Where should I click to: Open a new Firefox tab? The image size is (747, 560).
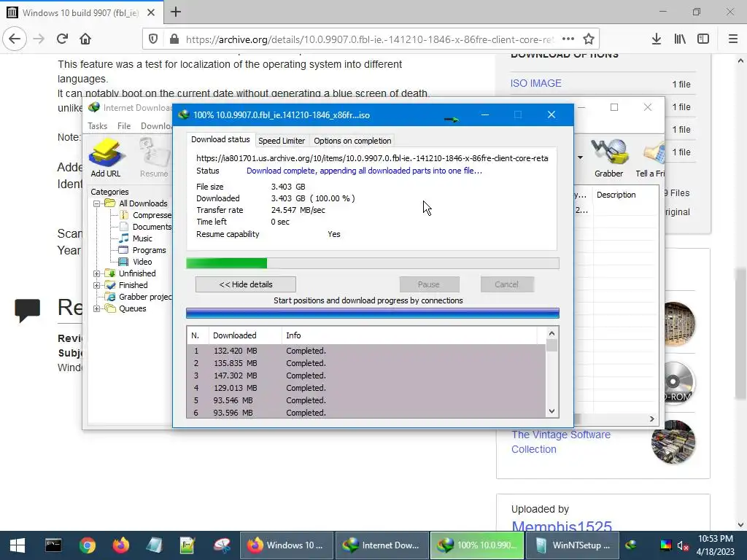(x=176, y=12)
